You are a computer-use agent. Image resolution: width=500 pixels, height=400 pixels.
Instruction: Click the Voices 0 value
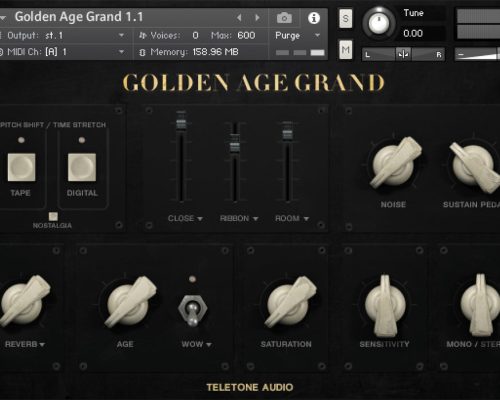tap(195, 35)
